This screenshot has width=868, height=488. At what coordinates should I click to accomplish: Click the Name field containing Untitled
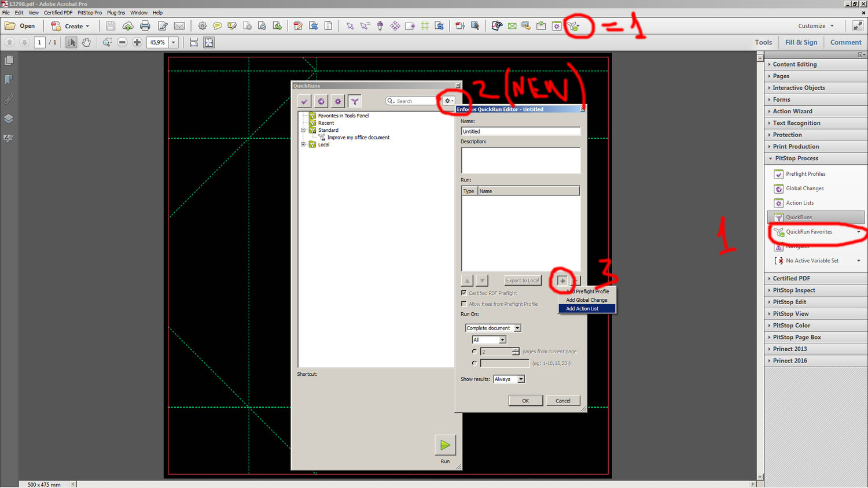(521, 131)
